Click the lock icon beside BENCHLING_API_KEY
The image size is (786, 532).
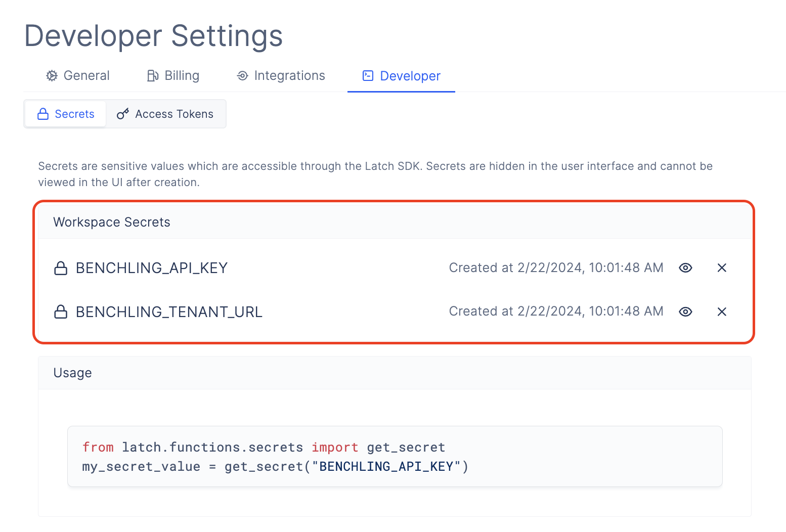(x=61, y=268)
